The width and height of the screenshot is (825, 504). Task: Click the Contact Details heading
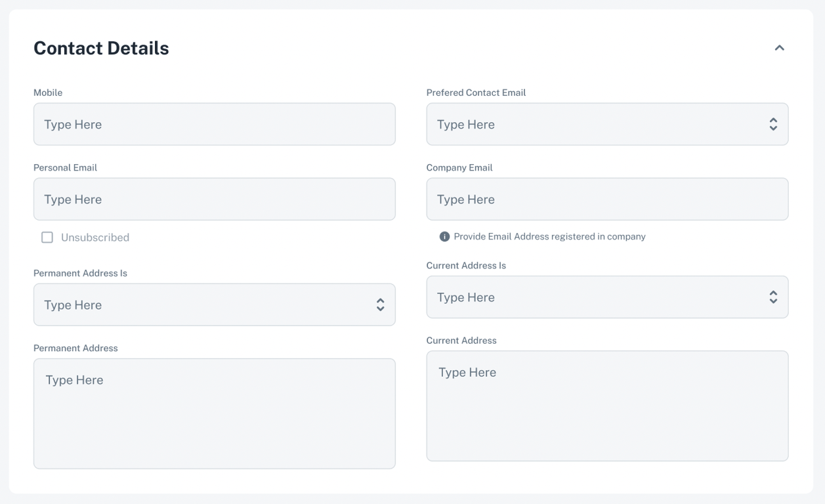[101, 48]
